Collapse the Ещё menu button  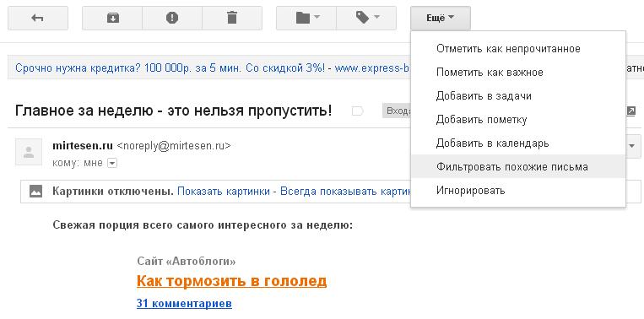click(441, 18)
